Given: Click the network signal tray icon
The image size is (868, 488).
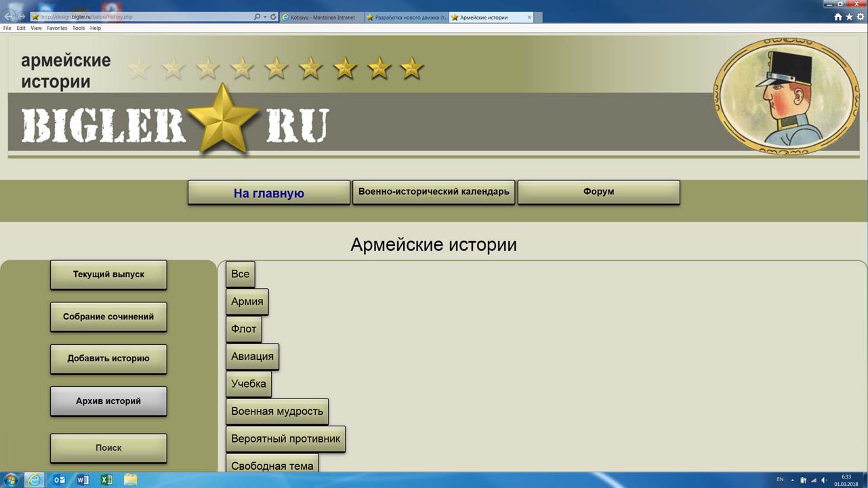Looking at the screenshot, I should pyautogui.click(x=814, y=481).
